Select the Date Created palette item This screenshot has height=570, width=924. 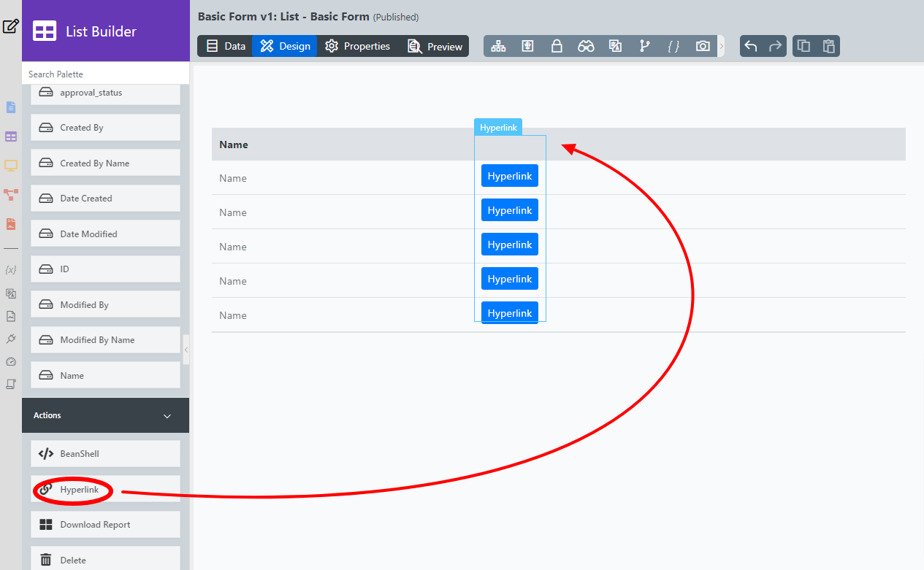[105, 198]
